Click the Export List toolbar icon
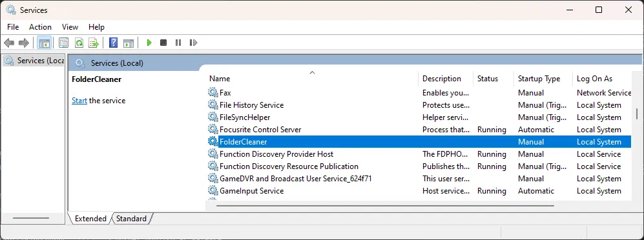Image resolution: width=644 pixels, height=240 pixels. (x=94, y=43)
